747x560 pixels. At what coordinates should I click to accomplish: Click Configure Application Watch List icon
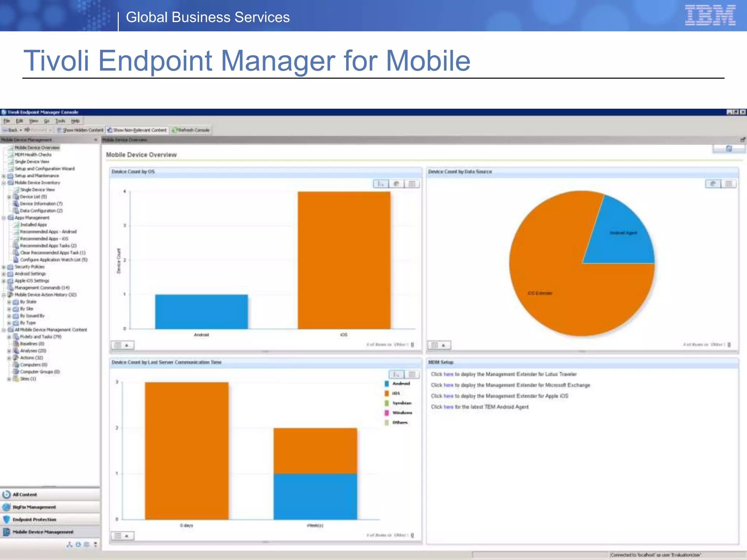16,260
